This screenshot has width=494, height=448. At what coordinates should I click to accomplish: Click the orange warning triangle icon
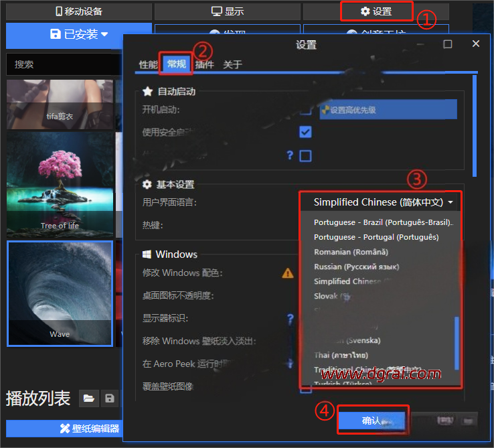[x=288, y=273]
